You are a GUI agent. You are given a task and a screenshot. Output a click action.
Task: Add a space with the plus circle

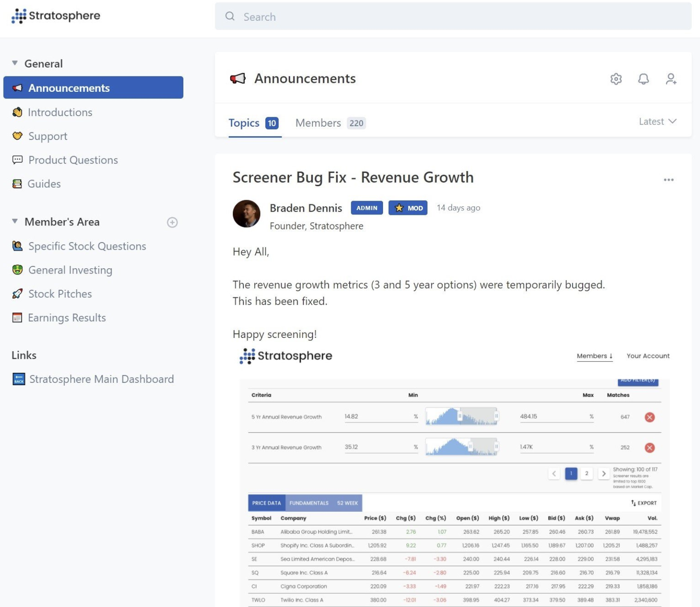[172, 222]
